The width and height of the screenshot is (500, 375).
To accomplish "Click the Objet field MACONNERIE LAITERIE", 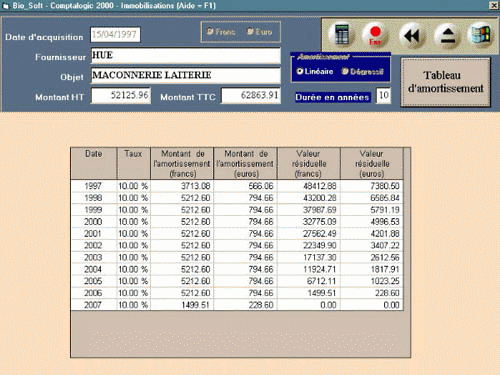I will click(186, 75).
